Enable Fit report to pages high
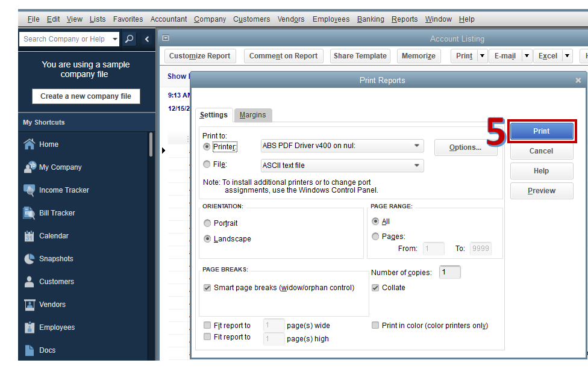Screen dimensions: 588x369 point(207,336)
